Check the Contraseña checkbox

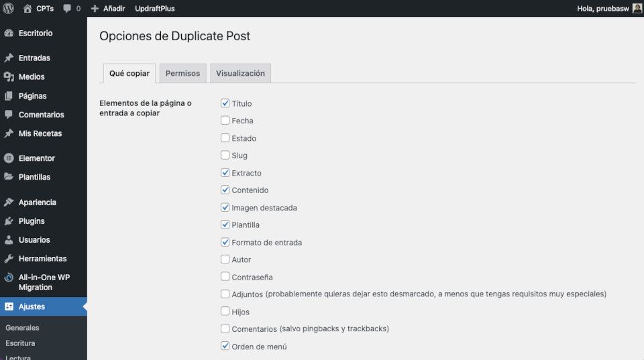(x=225, y=277)
